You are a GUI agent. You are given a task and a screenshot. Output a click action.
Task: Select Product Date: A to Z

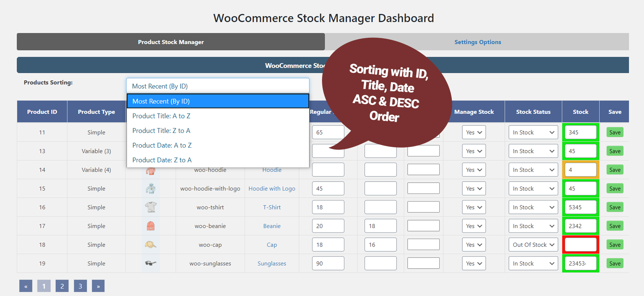tap(218, 145)
